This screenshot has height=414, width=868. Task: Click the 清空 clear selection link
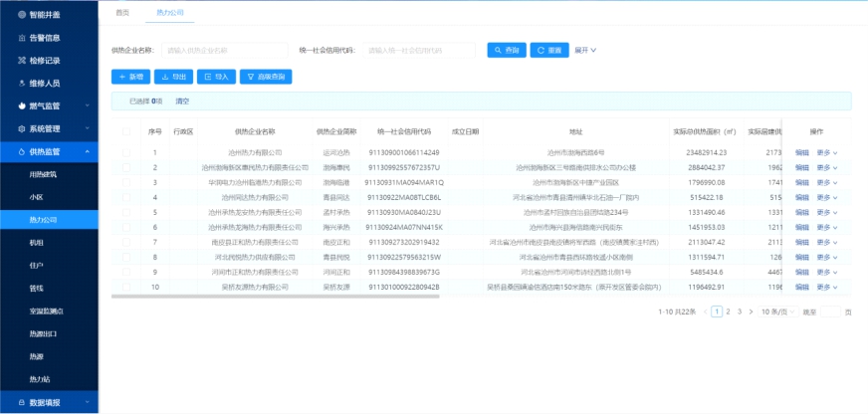tap(182, 102)
